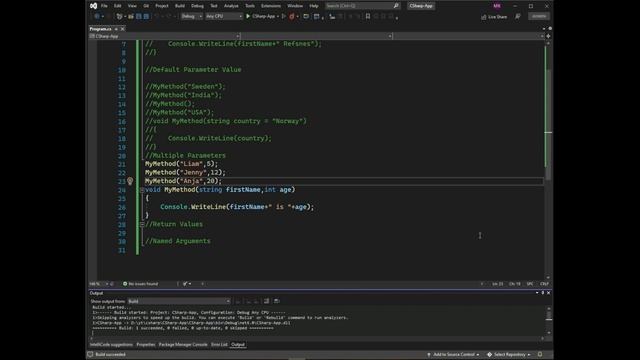The width and height of the screenshot is (640, 360).
Task: Click Add to Source Control button
Action: click(453, 354)
